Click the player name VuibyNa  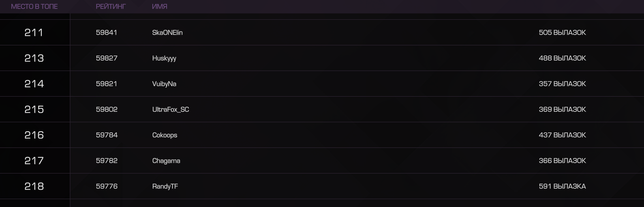click(164, 84)
